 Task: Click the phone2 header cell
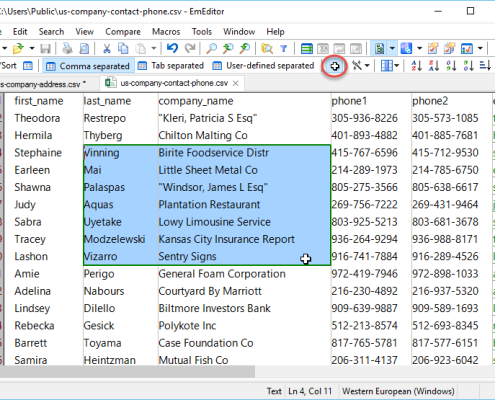[x=430, y=101]
